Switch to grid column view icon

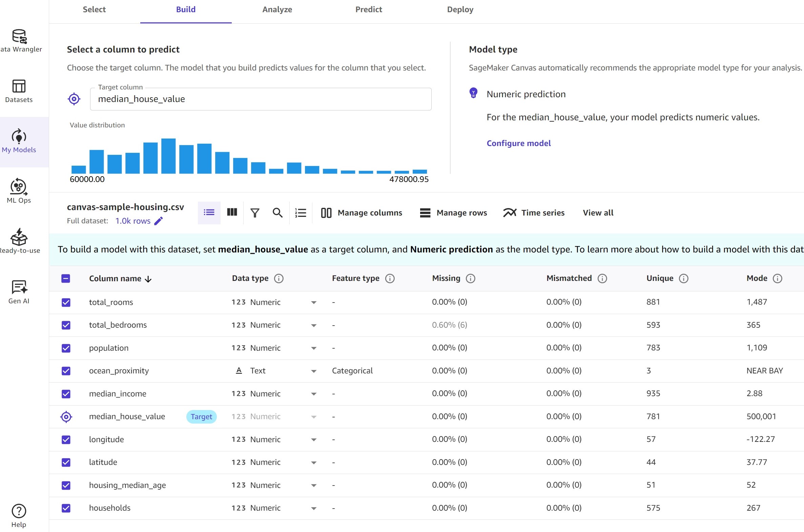click(232, 212)
